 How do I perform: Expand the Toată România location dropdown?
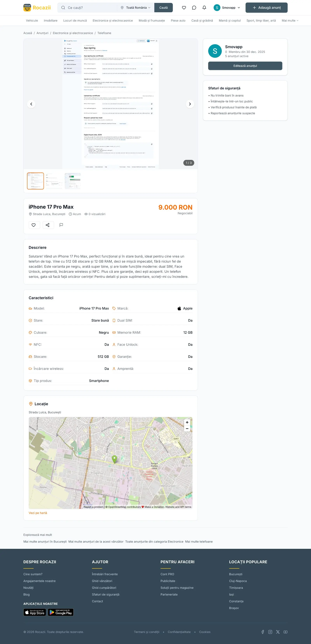pyautogui.click(x=136, y=8)
